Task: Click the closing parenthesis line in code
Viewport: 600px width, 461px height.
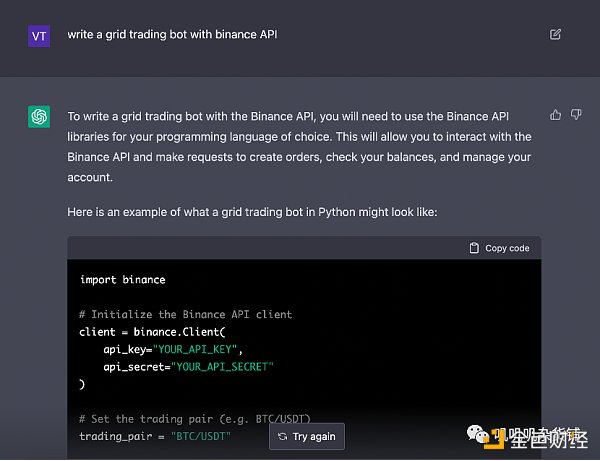Action: click(x=82, y=383)
